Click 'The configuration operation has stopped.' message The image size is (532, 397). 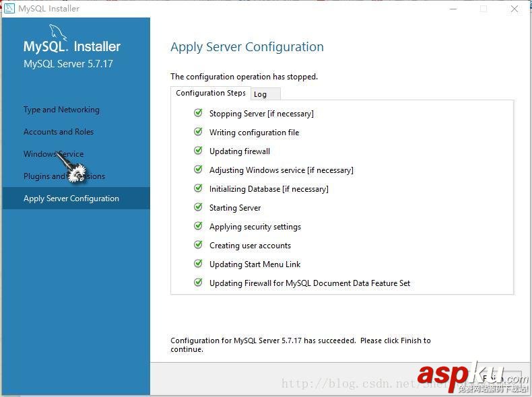tap(244, 77)
